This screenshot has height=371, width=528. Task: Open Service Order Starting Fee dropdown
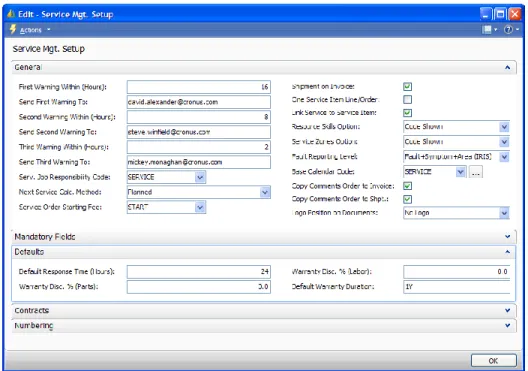tap(200, 207)
